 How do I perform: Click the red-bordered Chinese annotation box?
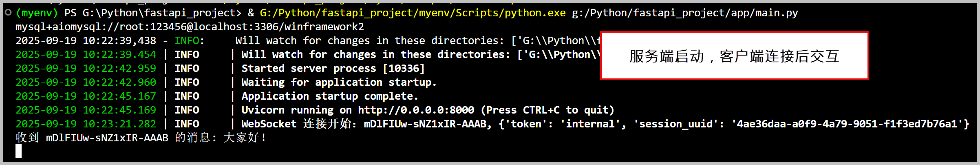click(734, 56)
